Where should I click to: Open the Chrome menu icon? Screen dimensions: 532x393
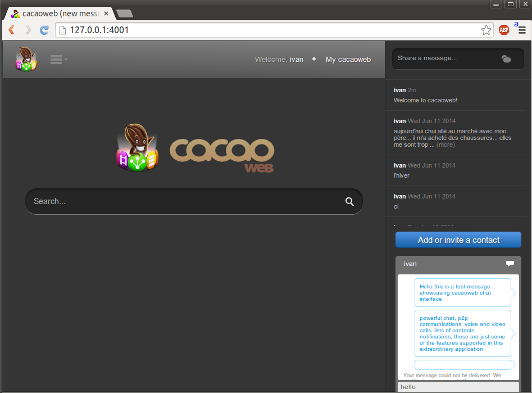point(522,30)
